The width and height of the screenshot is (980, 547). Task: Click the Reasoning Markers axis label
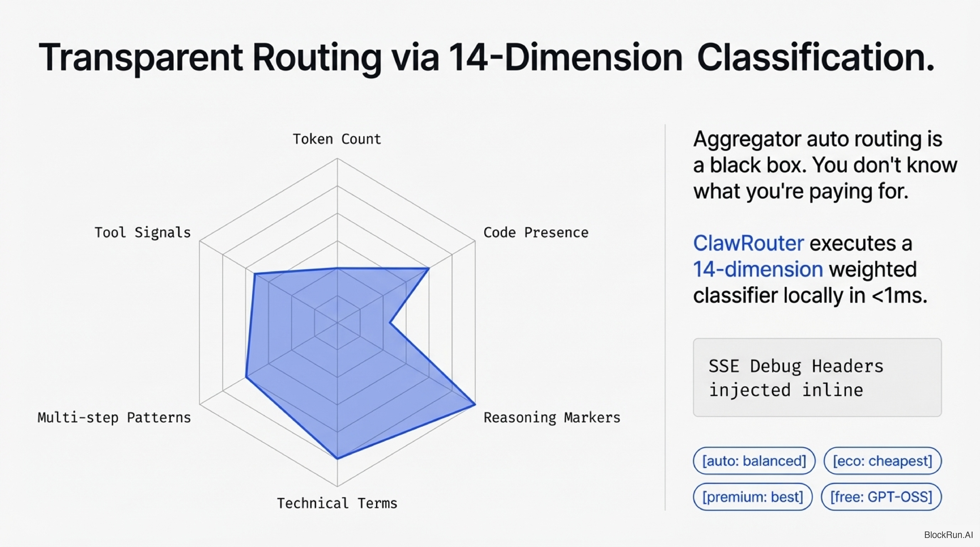click(552, 418)
